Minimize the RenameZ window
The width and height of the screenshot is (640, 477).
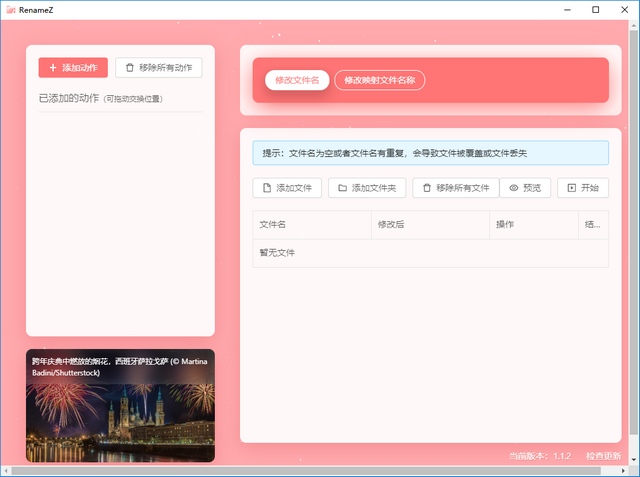pos(567,10)
